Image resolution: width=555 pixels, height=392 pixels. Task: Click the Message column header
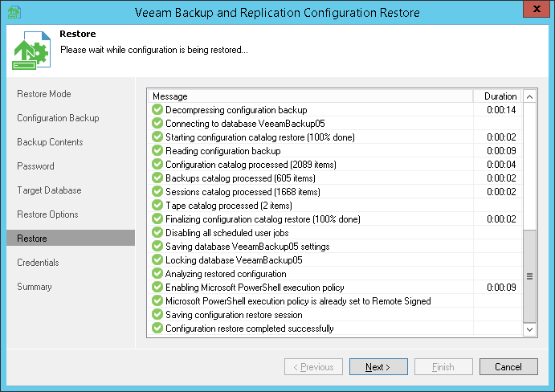[316, 96]
